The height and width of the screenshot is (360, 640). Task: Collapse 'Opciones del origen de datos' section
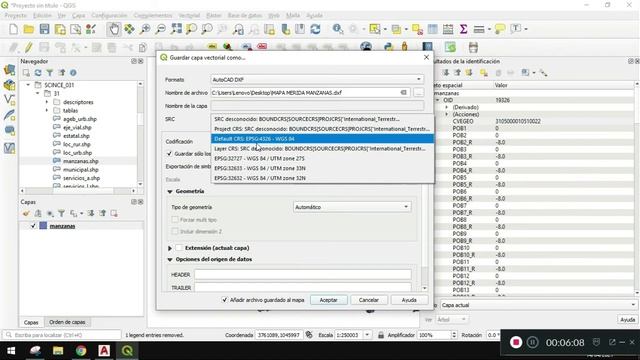170,260
